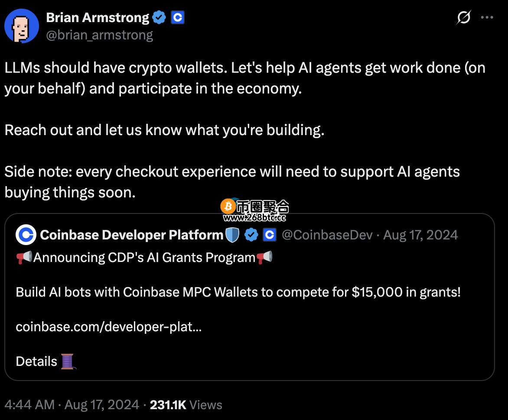The height and width of the screenshot is (420, 508).
Task: Click the Grok slashed-circle icon
Action: tap(464, 17)
